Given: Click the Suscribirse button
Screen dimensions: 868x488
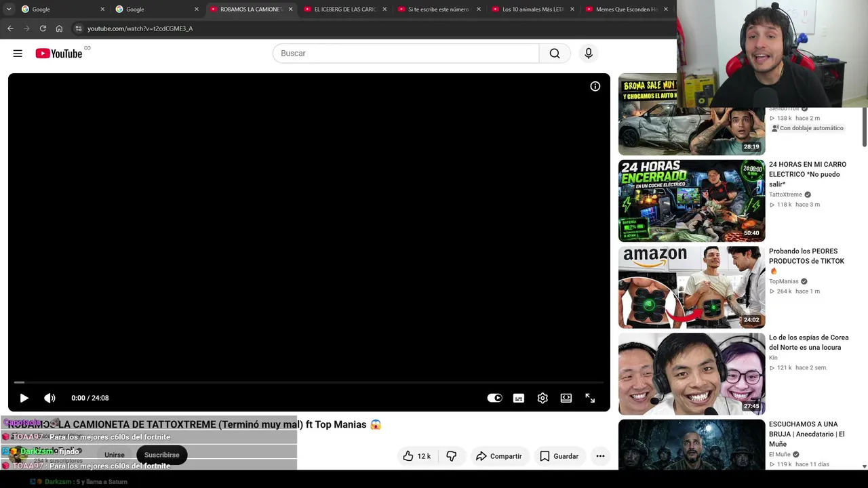Looking at the screenshot, I should click(x=161, y=455).
